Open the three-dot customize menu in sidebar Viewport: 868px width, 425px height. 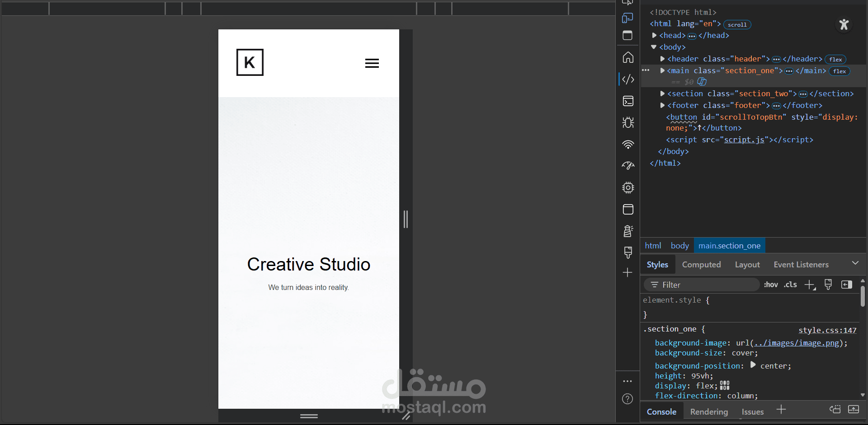point(627,381)
